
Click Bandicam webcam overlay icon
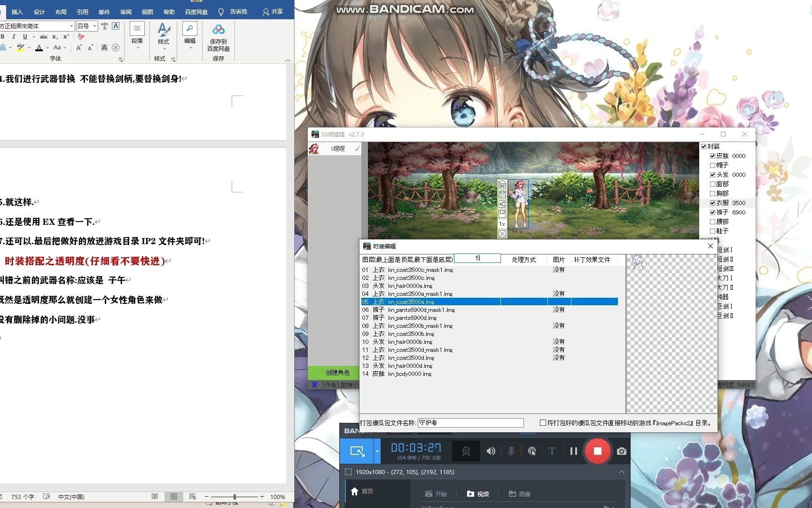pos(466,451)
